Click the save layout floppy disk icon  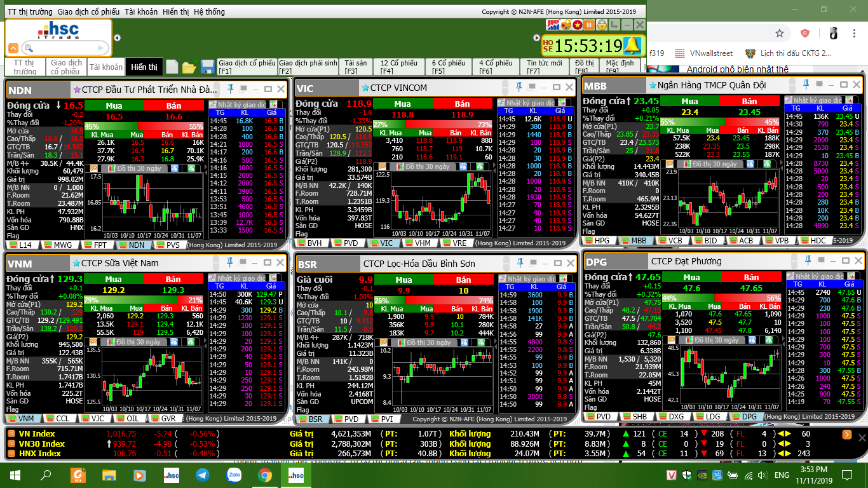click(207, 67)
